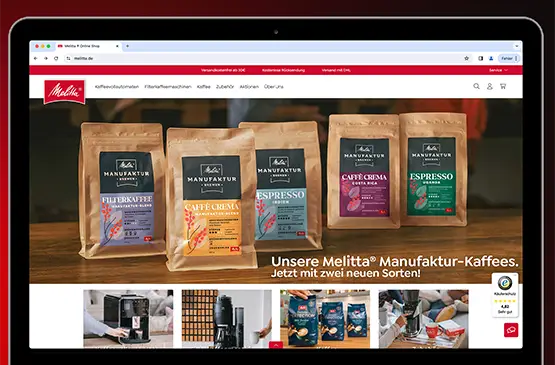Open the user account icon
555x365 pixels.
point(490,86)
